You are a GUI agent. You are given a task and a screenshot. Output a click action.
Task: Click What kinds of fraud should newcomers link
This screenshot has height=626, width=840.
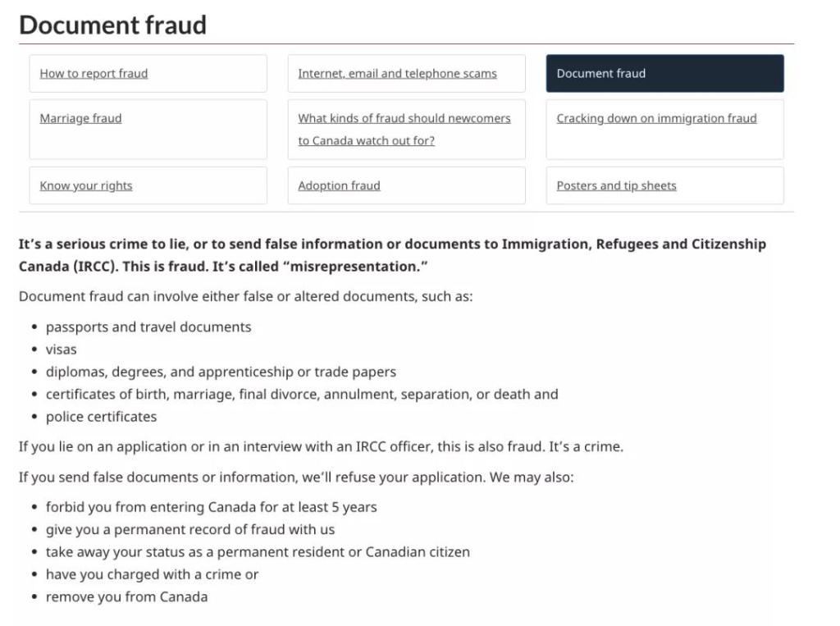[x=404, y=119]
